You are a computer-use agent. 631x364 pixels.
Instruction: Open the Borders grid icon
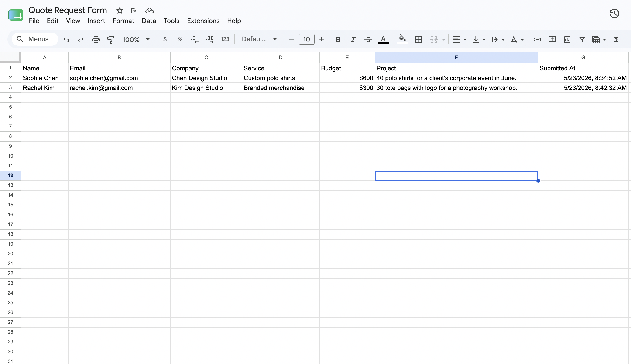pyautogui.click(x=418, y=40)
